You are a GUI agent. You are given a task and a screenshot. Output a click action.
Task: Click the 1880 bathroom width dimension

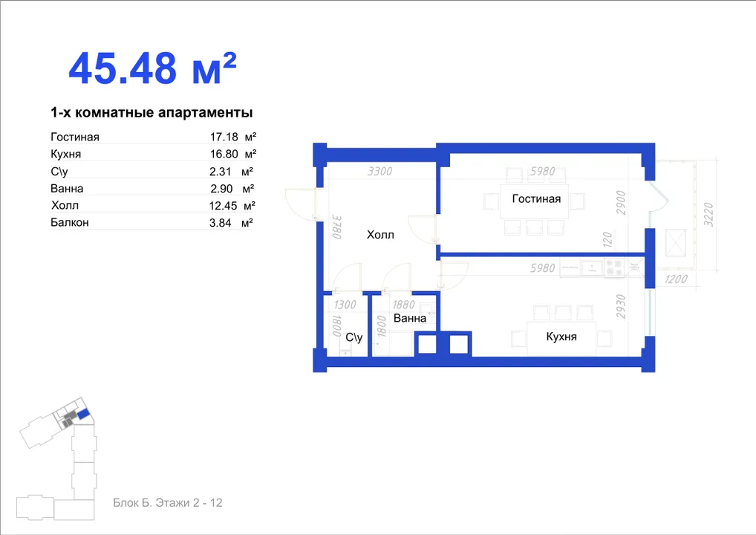click(x=403, y=305)
